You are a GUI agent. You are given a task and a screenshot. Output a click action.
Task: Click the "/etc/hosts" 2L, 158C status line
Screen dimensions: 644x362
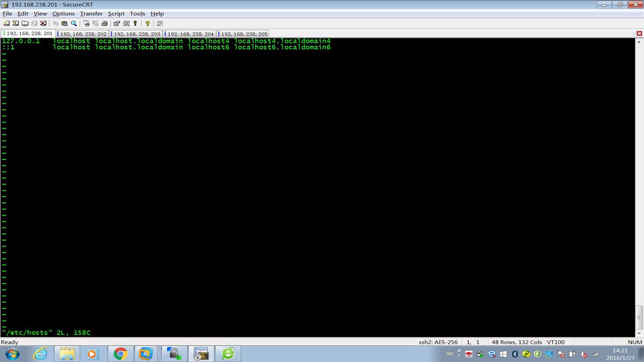point(46,332)
